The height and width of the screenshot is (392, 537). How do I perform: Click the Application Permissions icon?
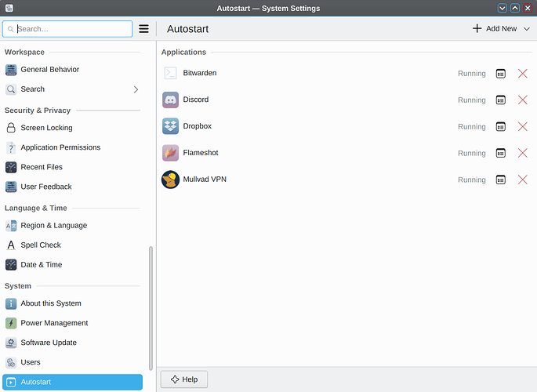pyautogui.click(x=11, y=147)
